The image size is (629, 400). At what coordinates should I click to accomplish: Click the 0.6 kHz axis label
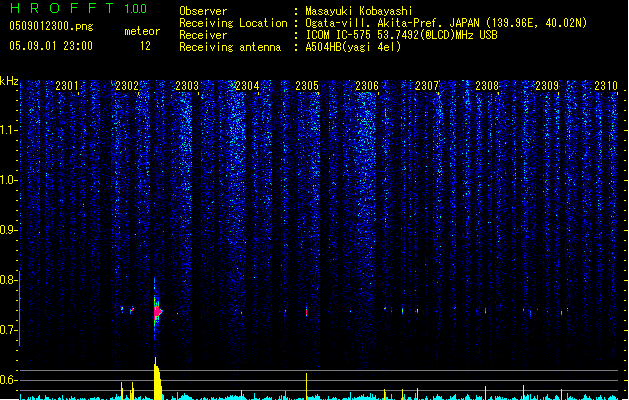[x=9, y=380]
